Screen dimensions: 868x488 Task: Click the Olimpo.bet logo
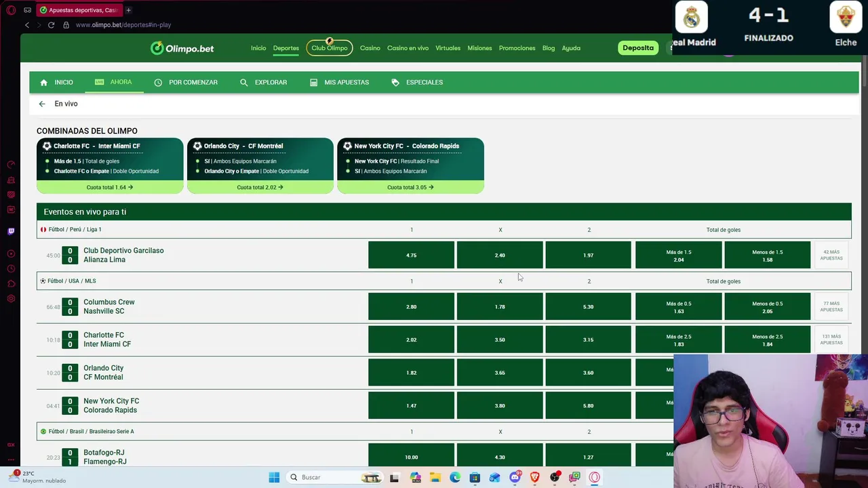point(182,48)
